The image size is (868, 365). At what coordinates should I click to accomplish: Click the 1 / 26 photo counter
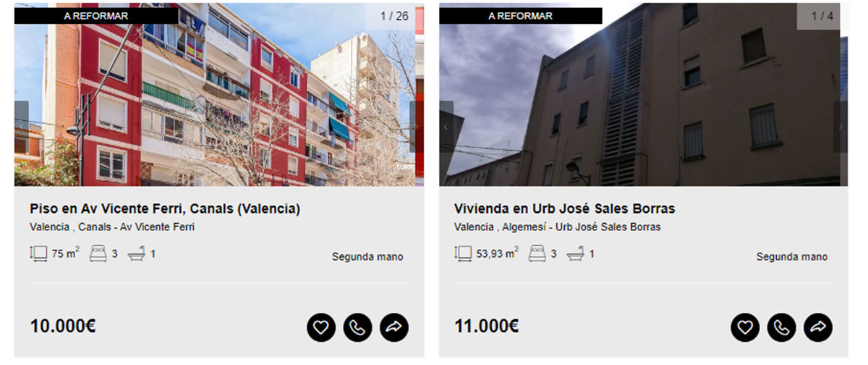point(395,15)
